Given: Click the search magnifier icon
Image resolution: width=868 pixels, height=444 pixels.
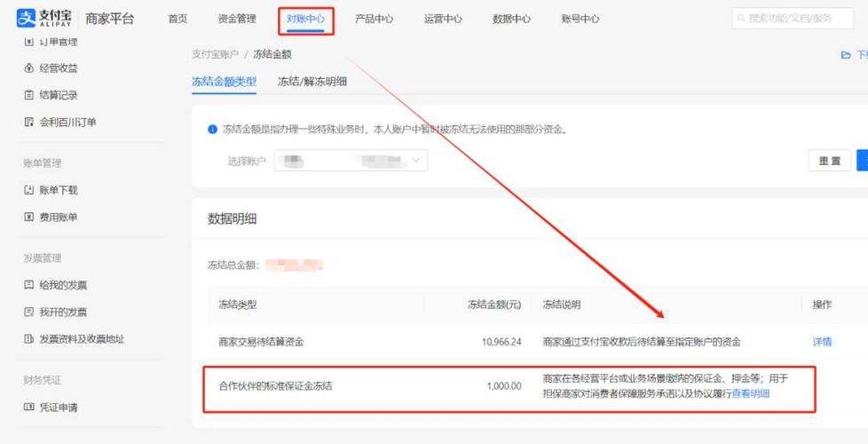Looking at the screenshot, I should click(x=741, y=19).
